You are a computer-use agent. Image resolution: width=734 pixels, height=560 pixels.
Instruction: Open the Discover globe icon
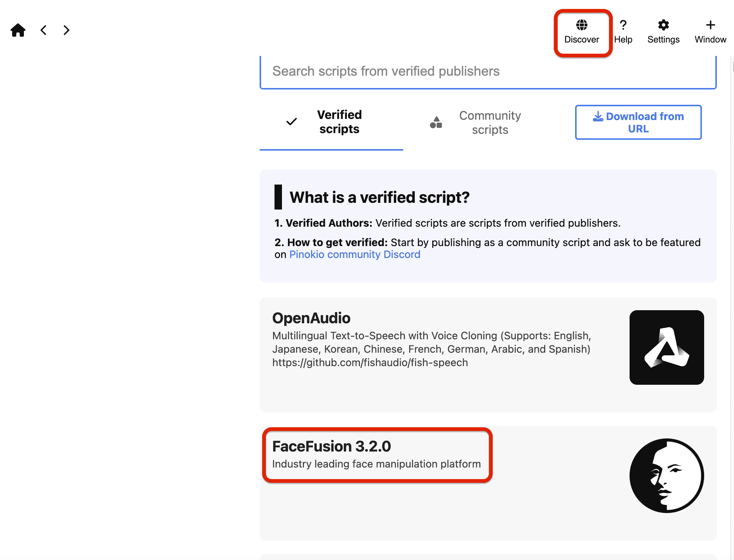[581, 25]
